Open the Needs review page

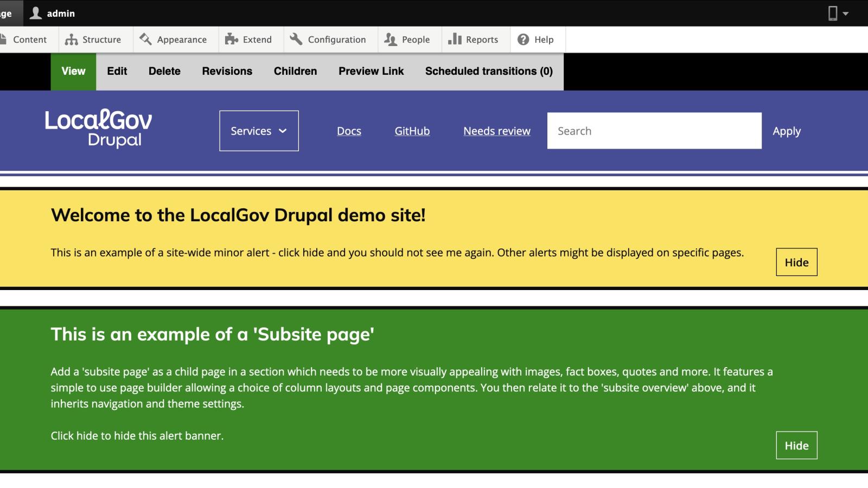(496, 131)
